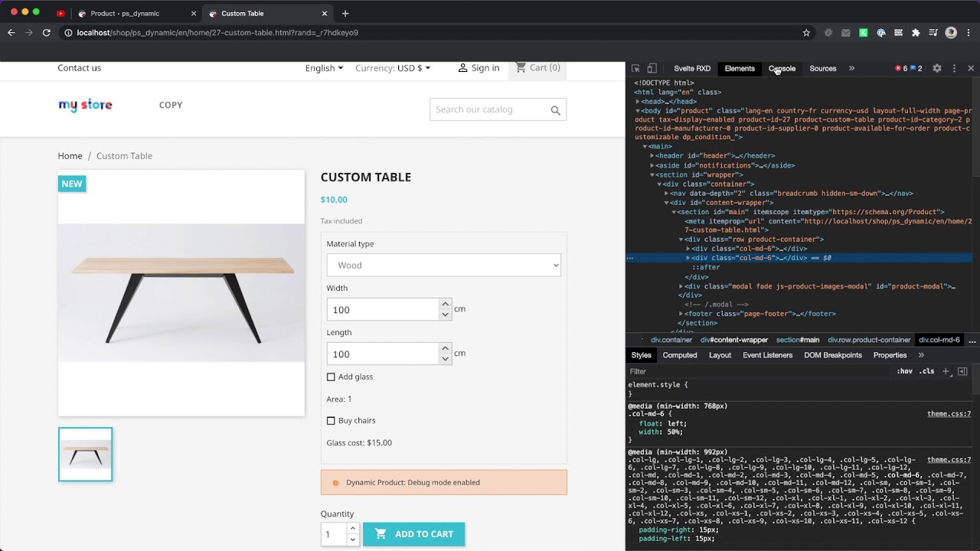The height and width of the screenshot is (551, 980).
Task: Collapse the body id="product" node
Action: [x=637, y=111]
